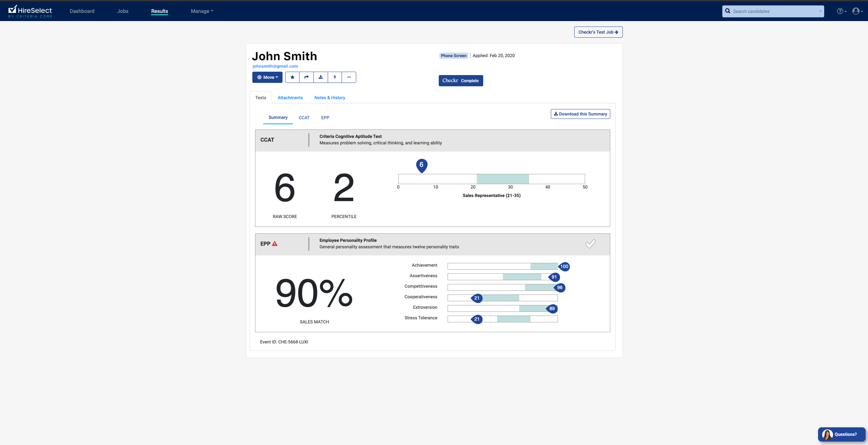Click the Cooperativeness trait bar

click(x=503, y=298)
